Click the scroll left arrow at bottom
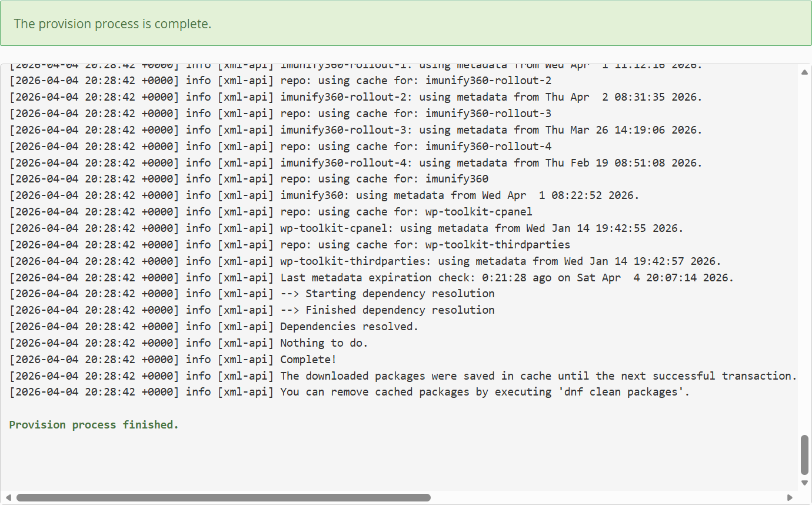Screen dimensions: 812x505 tap(8, 498)
